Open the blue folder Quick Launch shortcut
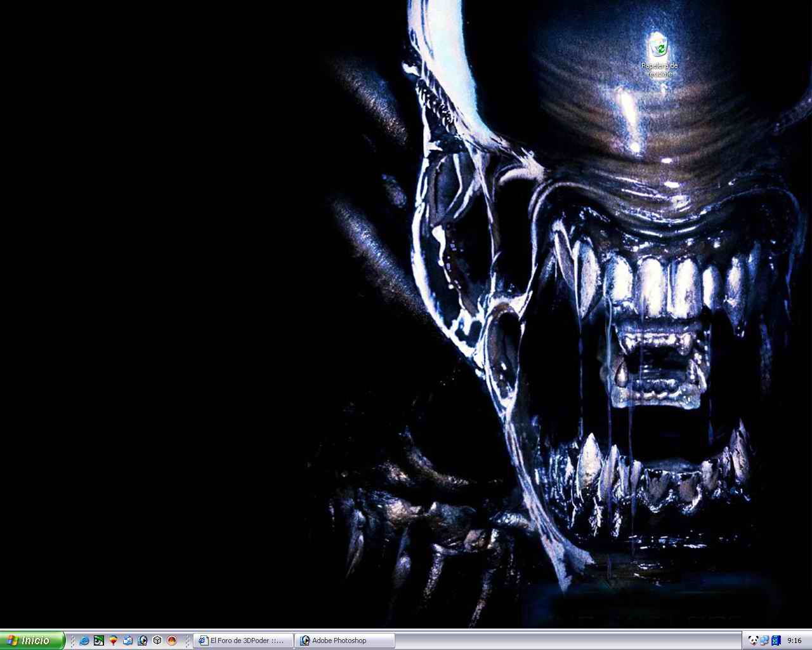Viewport: 812px width, 650px height. point(128,640)
